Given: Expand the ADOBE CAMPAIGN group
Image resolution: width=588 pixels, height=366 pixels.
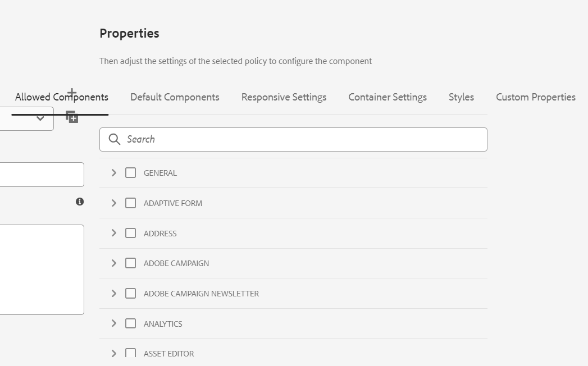Looking at the screenshot, I should pyautogui.click(x=114, y=263).
